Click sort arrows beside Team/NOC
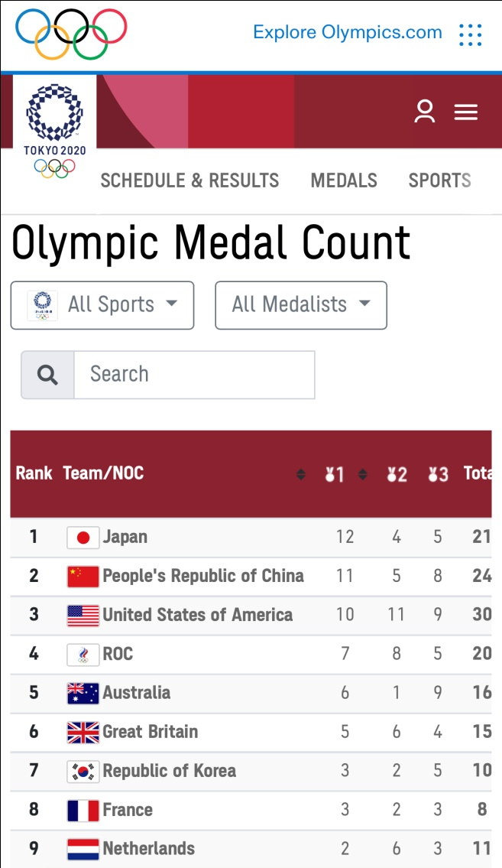Screen dimensions: 502x868 pos(301,475)
